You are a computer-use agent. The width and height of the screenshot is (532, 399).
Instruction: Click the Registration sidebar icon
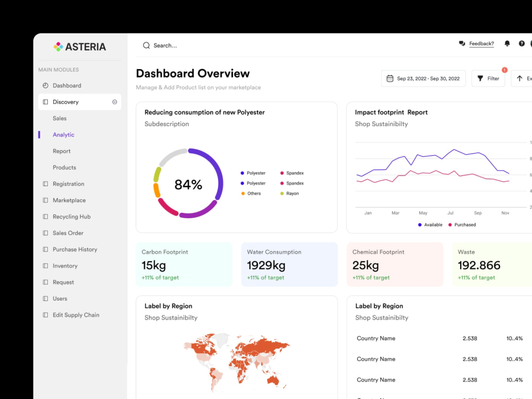point(45,184)
